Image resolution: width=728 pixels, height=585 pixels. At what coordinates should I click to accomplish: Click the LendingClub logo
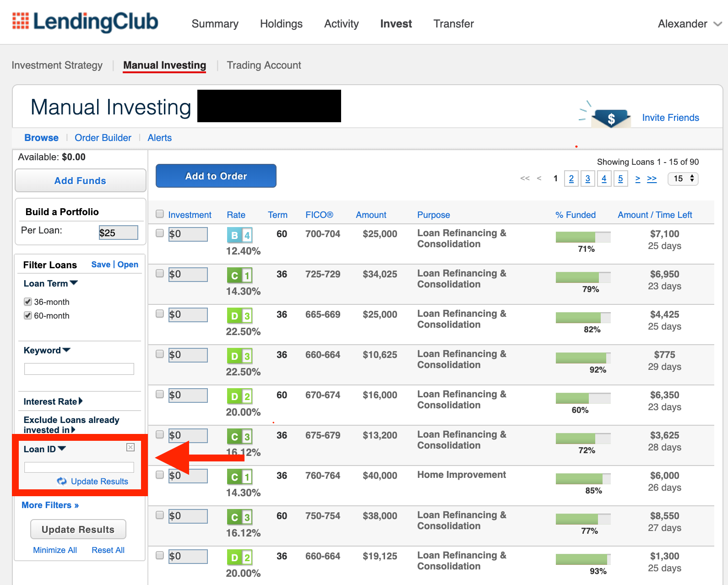pos(85,22)
